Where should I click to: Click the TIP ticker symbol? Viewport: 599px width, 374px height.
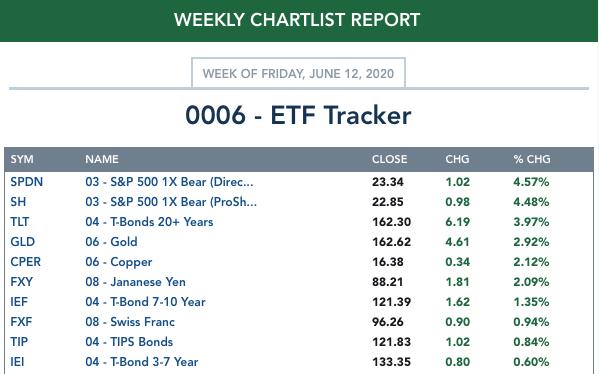pyautogui.click(x=19, y=342)
